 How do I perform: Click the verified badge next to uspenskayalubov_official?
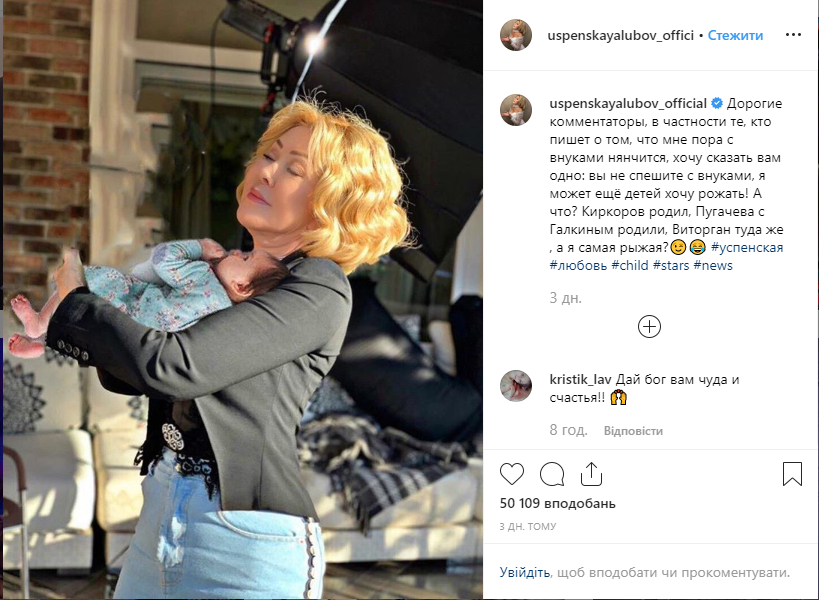717,103
